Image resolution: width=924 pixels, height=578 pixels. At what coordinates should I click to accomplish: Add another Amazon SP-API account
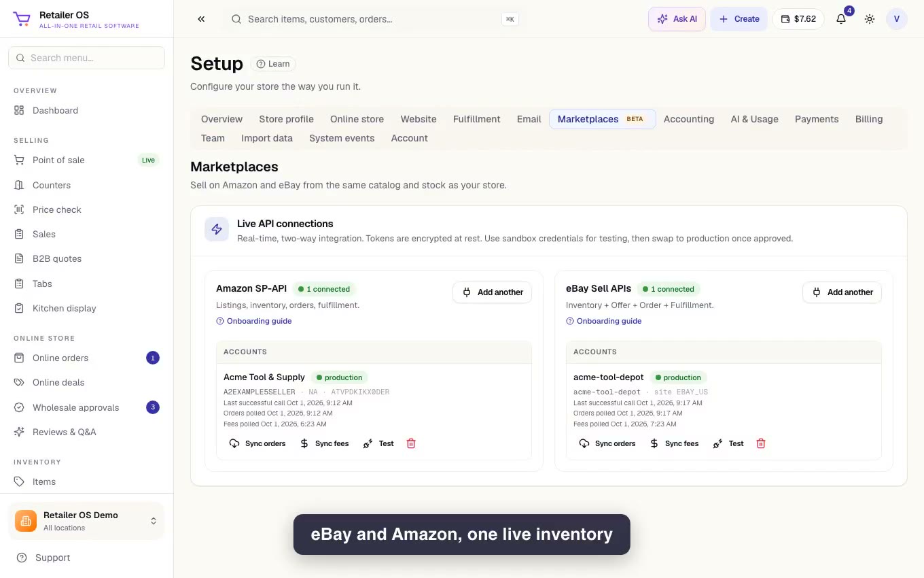click(x=493, y=292)
